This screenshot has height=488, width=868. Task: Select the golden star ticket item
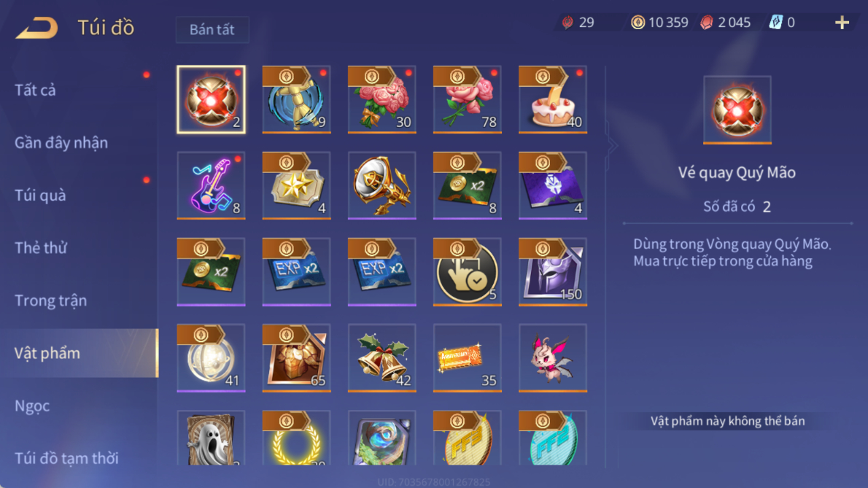click(x=296, y=185)
